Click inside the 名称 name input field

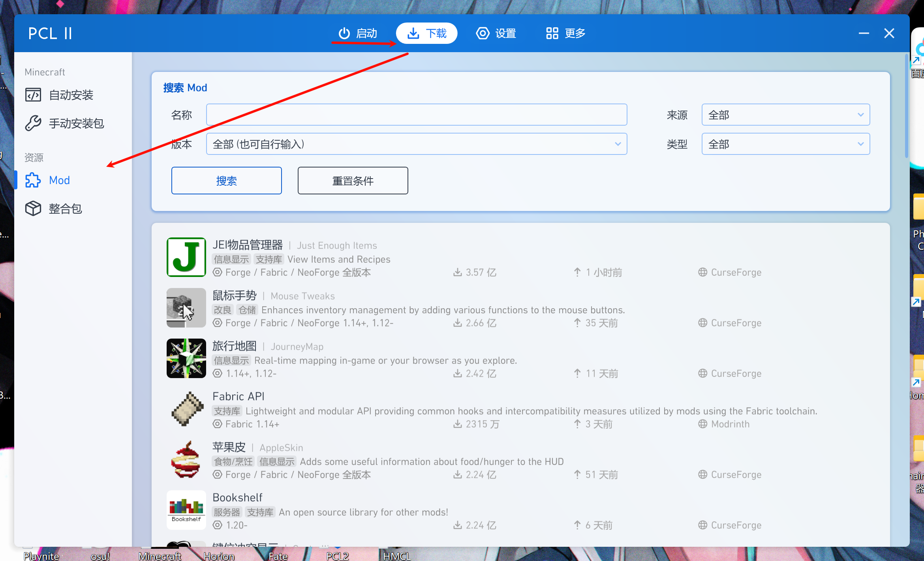click(416, 115)
